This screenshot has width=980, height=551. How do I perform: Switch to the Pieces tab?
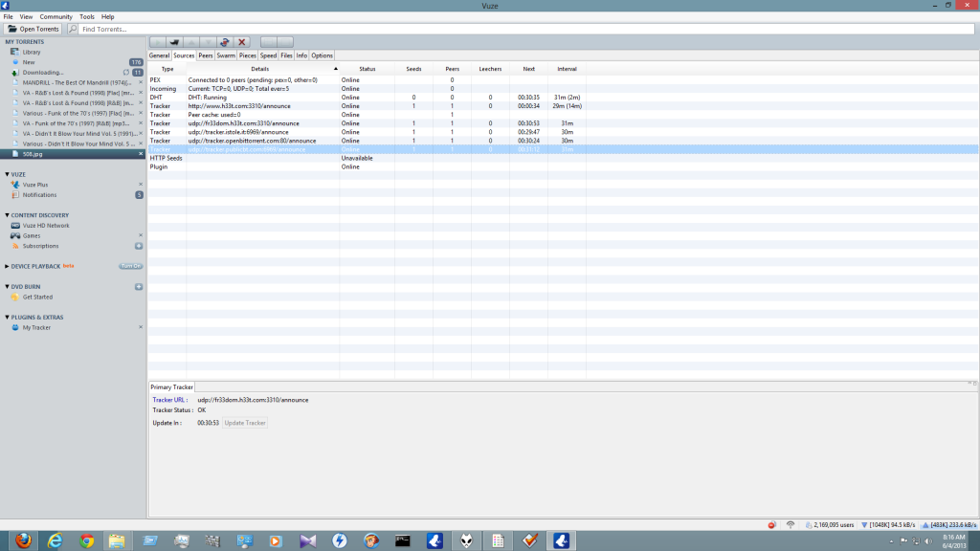tap(248, 55)
